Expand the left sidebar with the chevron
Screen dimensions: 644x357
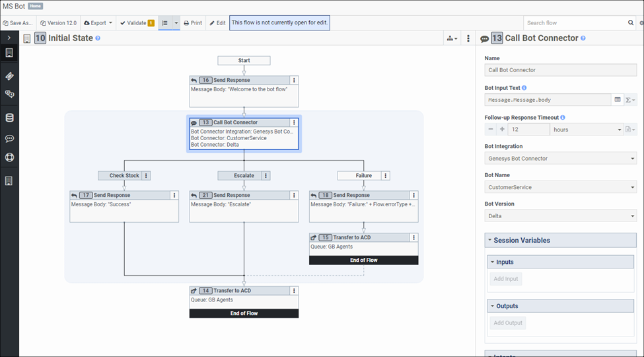coord(9,38)
